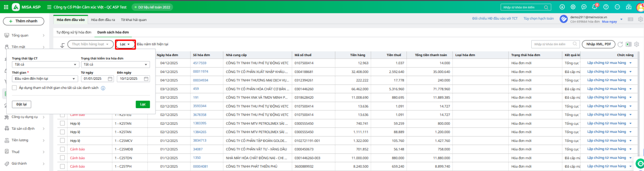Open the notifications bell icon
The image size is (644, 171).
point(594,7)
